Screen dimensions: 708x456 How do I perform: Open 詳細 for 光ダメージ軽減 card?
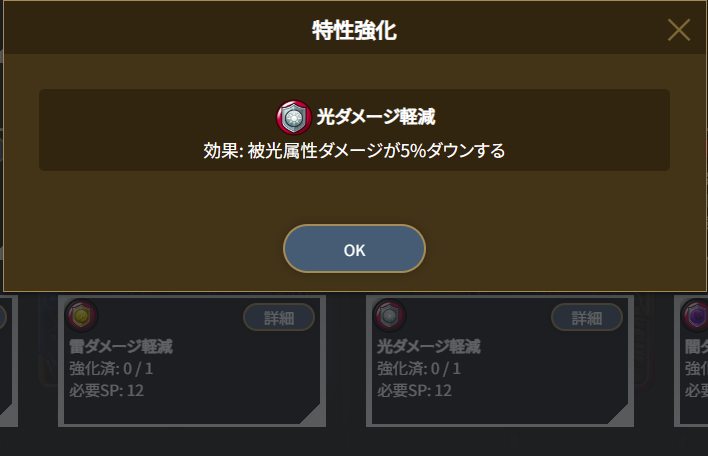click(587, 317)
